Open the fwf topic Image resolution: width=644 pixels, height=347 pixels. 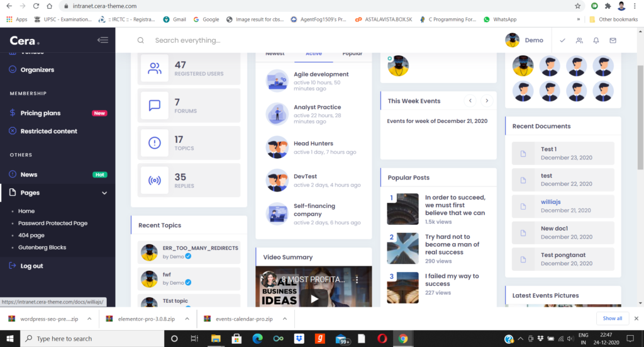tap(167, 274)
